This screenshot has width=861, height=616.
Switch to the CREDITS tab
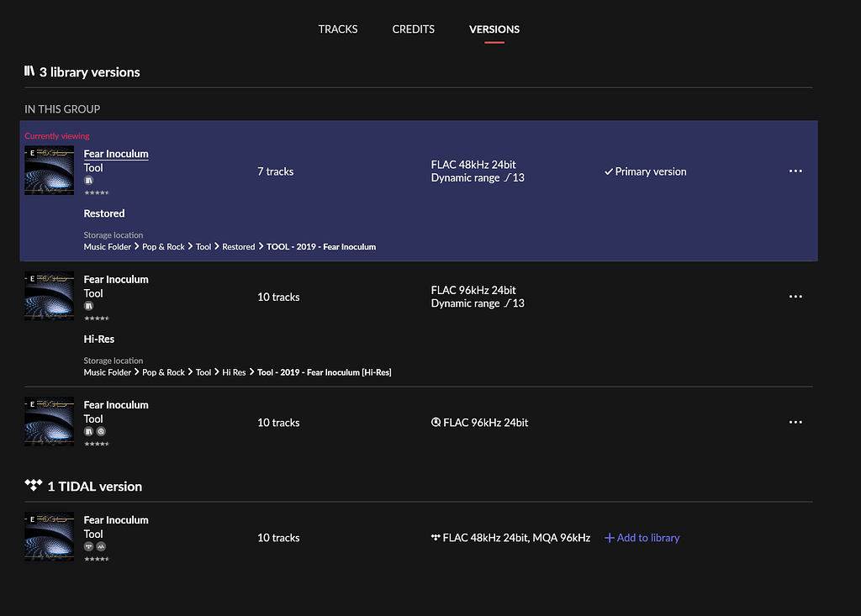(x=413, y=29)
